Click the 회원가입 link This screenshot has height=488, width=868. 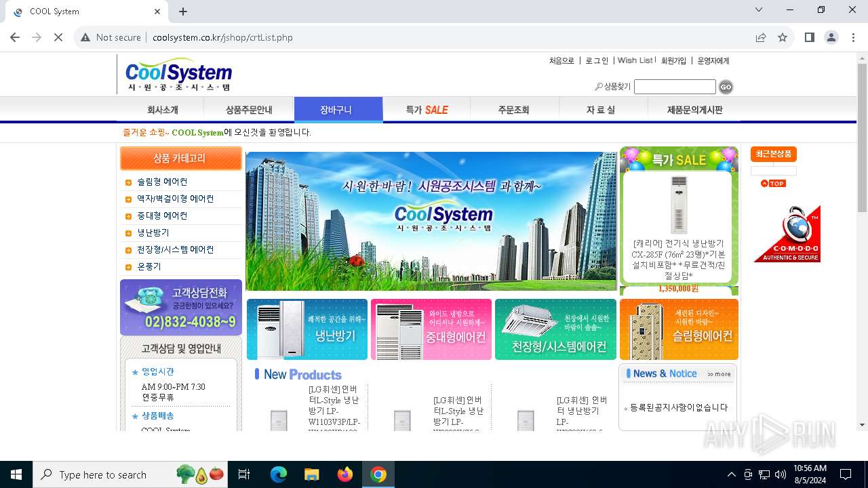(674, 61)
